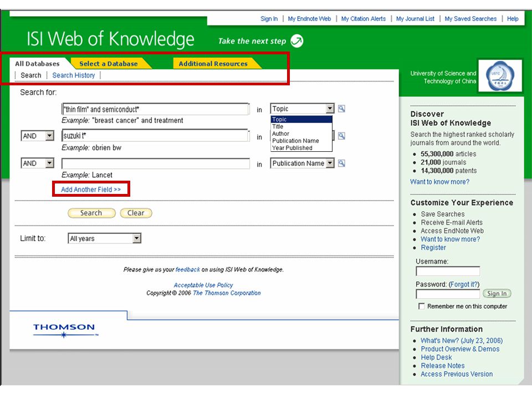Open the Additional Resources tab
This screenshot has width=532, height=399.
point(213,63)
